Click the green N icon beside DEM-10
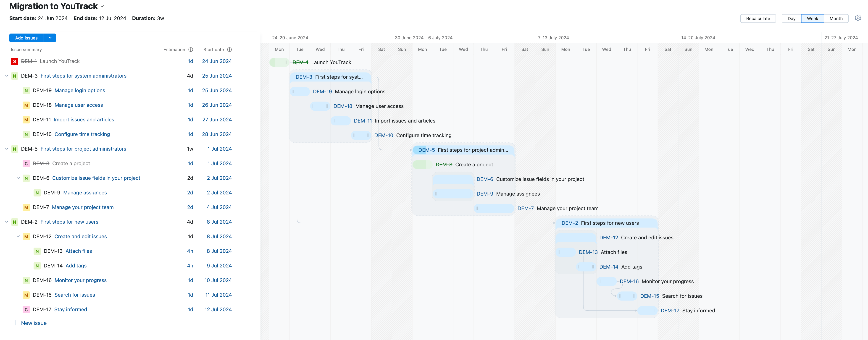 pyautogui.click(x=26, y=134)
